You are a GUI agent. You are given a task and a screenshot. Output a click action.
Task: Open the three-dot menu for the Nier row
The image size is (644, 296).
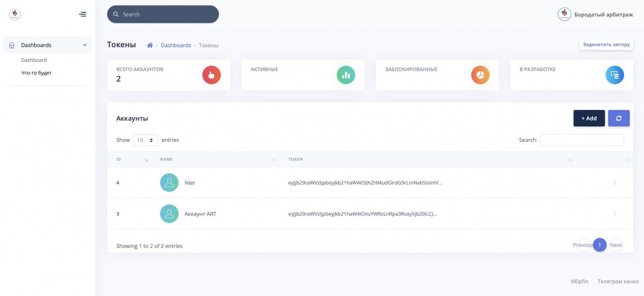pyautogui.click(x=614, y=182)
